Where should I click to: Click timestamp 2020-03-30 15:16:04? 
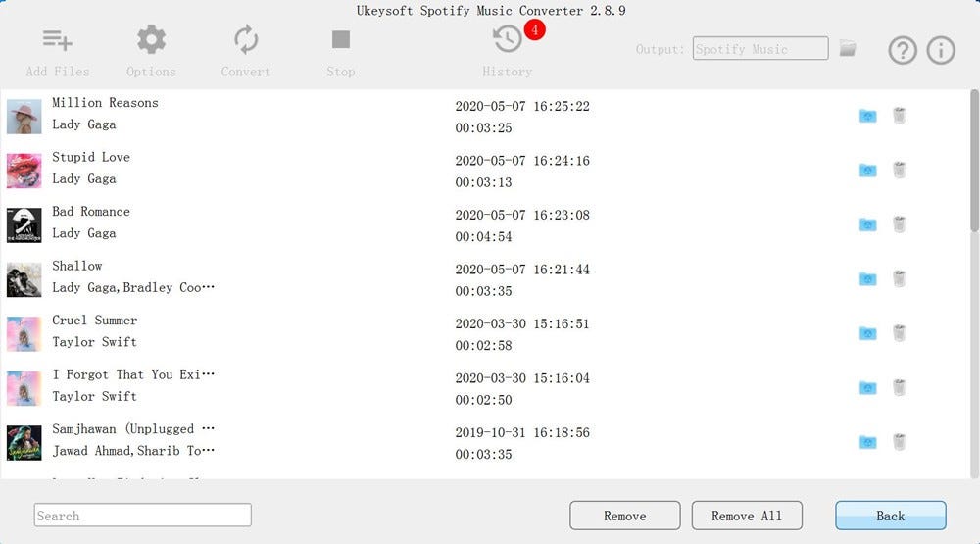[522, 378]
